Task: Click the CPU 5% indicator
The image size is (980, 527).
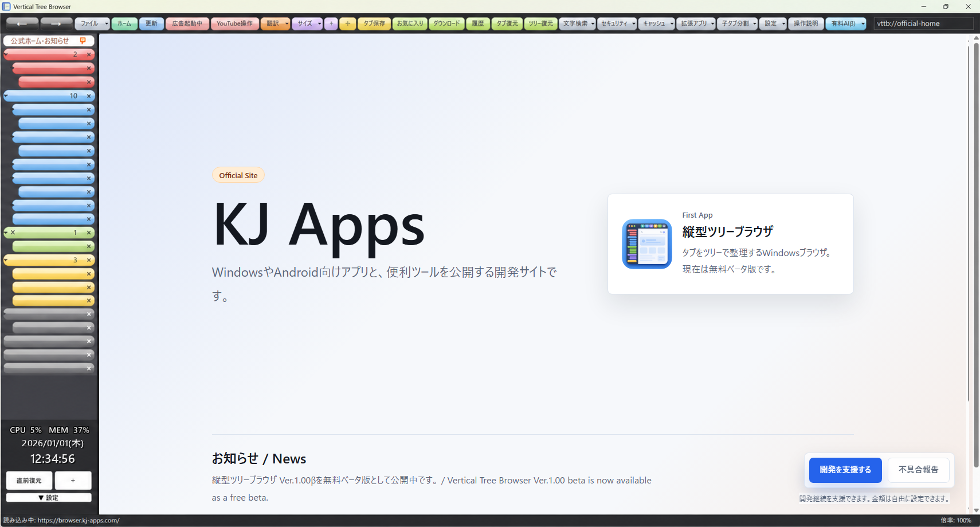Action: [x=26, y=430]
